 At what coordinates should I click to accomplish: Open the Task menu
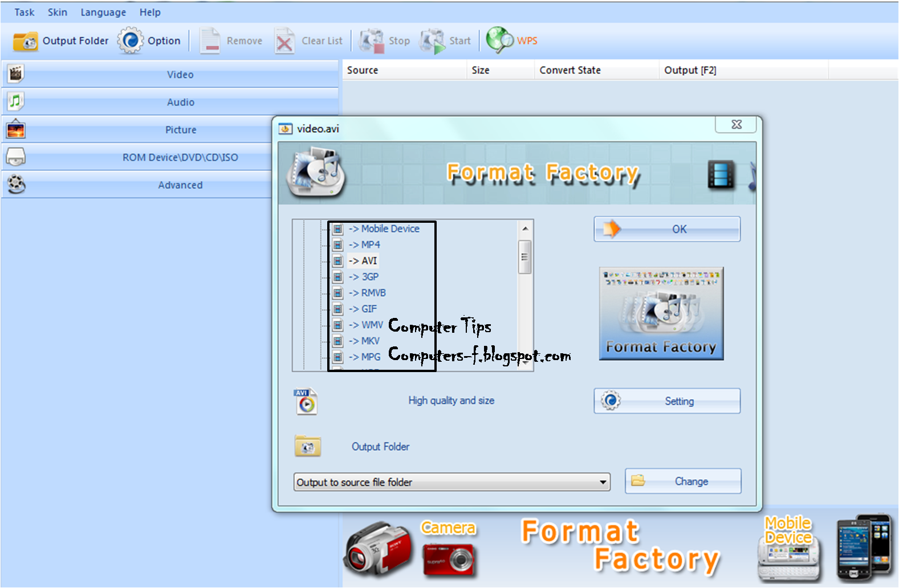[24, 12]
